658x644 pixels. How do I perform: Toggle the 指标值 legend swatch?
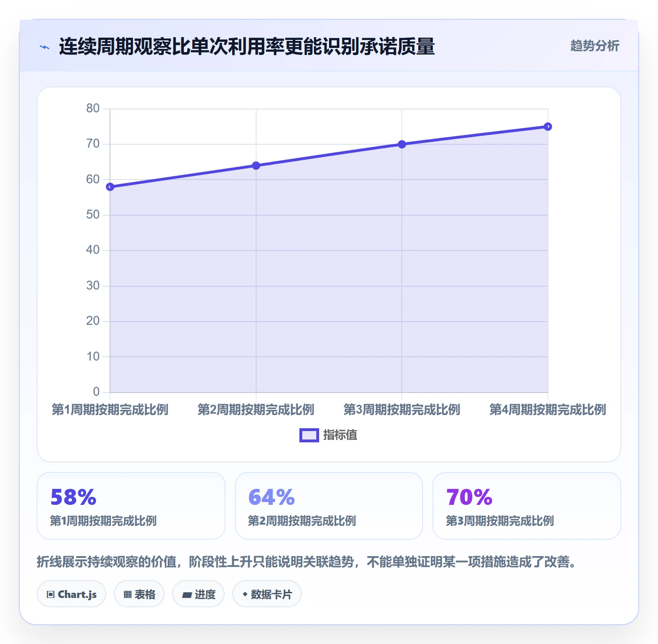(309, 435)
